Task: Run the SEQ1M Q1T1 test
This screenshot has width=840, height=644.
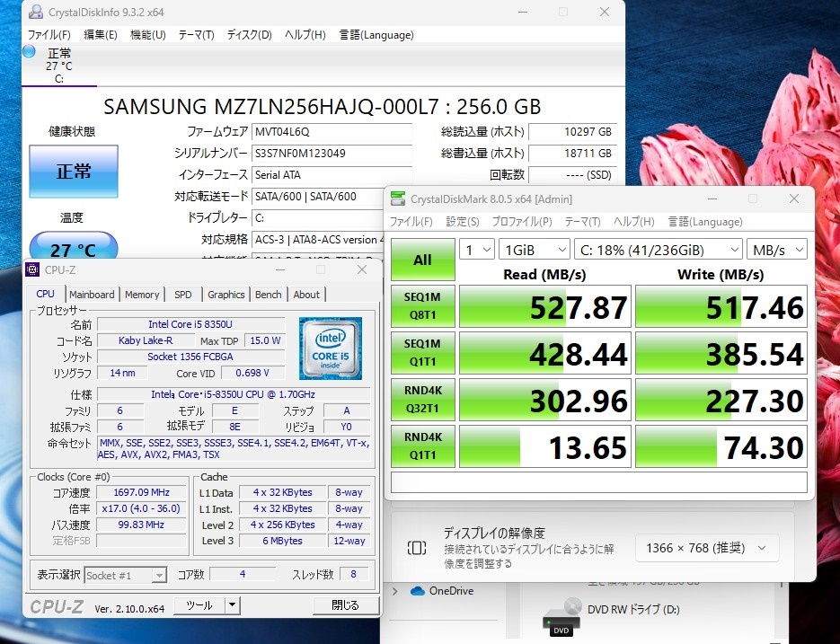Action: coord(422,353)
